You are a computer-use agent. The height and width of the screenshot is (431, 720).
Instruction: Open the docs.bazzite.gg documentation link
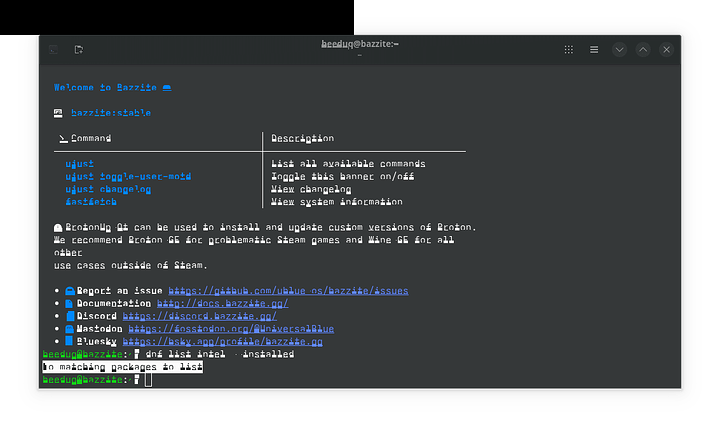pos(223,303)
